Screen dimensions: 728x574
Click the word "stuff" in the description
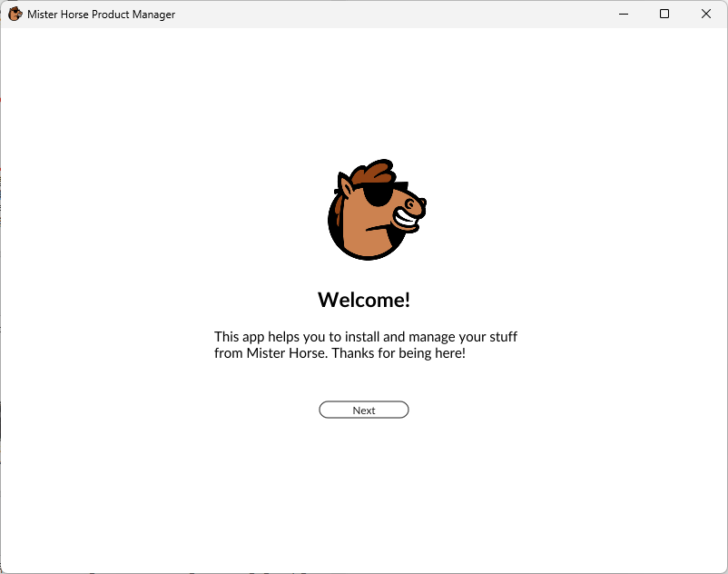pos(500,337)
